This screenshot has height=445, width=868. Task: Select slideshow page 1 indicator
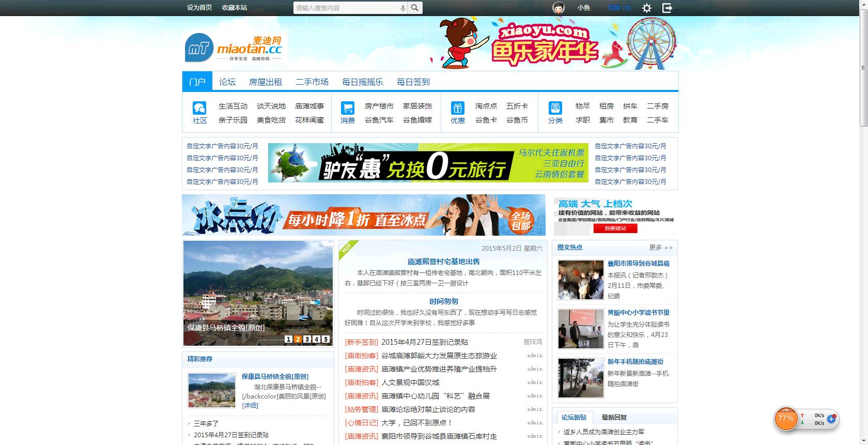point(289,339)
